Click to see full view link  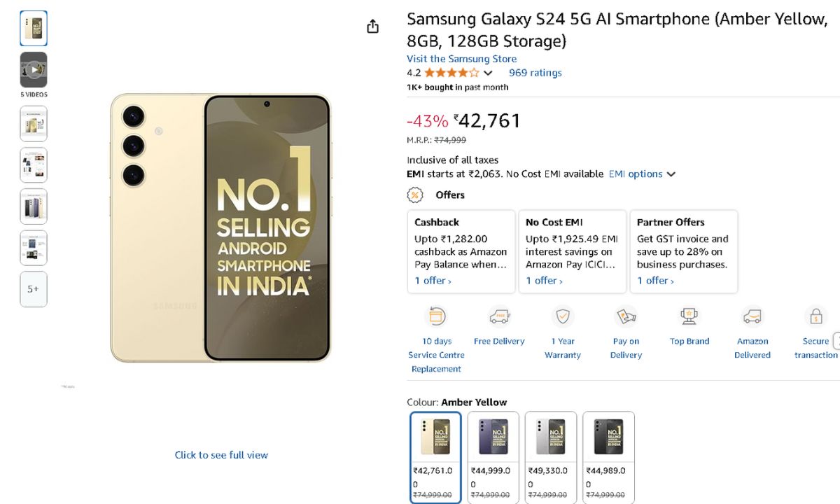[221, 455]
